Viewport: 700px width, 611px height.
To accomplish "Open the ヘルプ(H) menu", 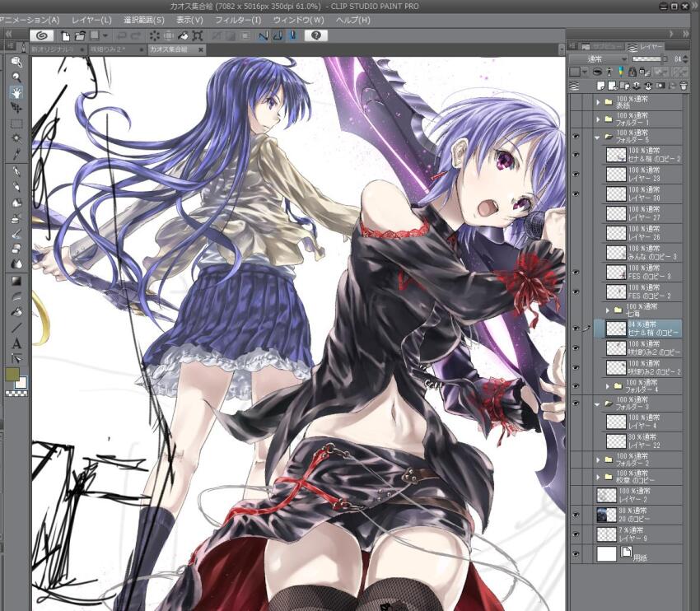I will click(353, 20).
